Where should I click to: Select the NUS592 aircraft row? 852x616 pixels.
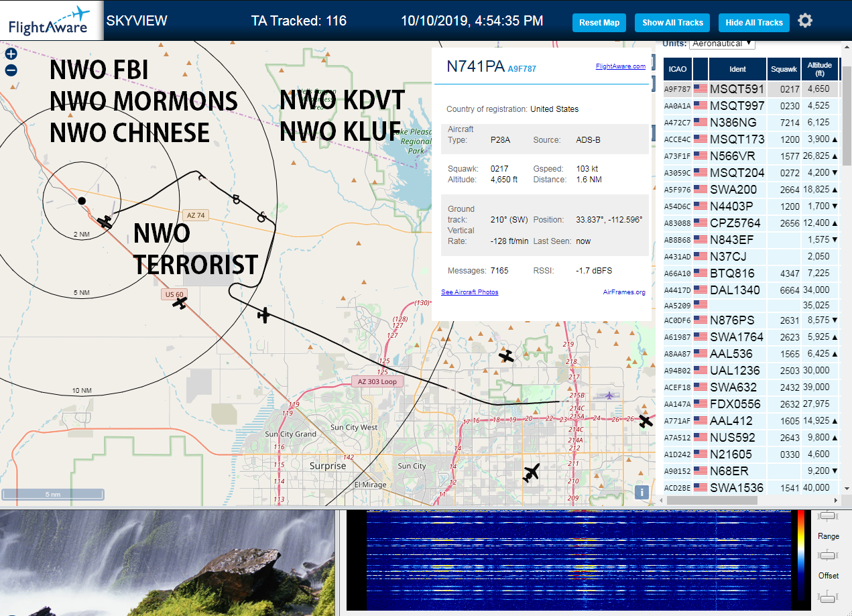point(751,437)
